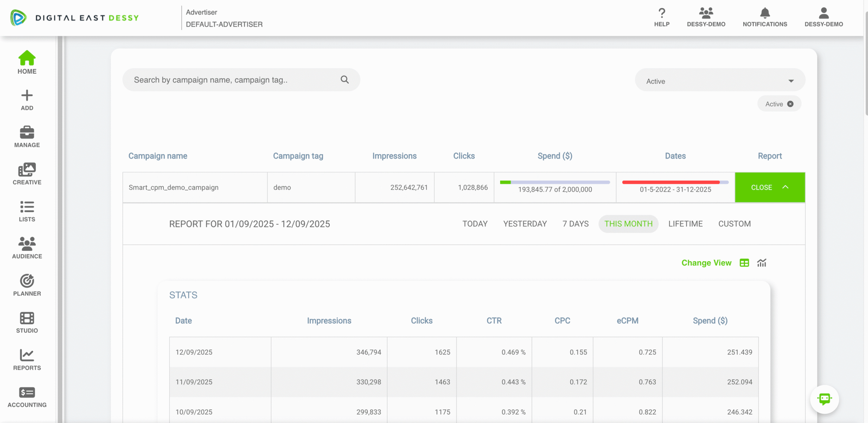The image size is (868, 423).
Task: Select the 7 Days report range
Action: [575, 224]
